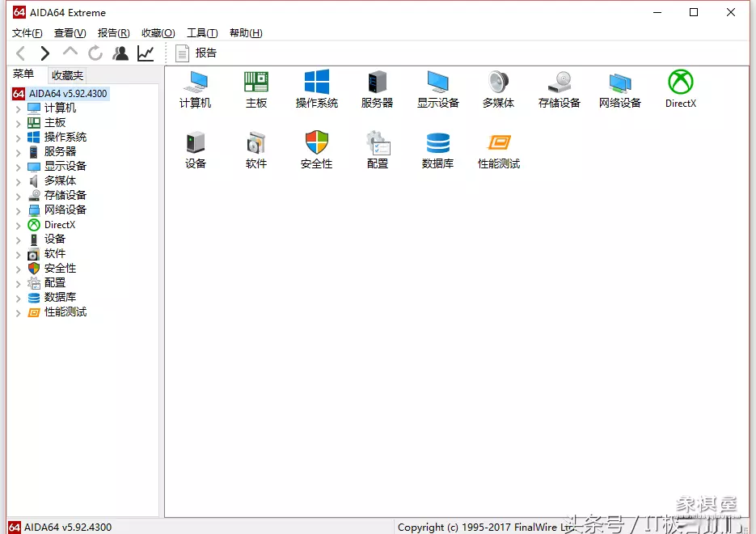Open the 计算机 icon in the main panel
Image resolution: width=756 pixels, height=534 pixels.
click(196, 89)
